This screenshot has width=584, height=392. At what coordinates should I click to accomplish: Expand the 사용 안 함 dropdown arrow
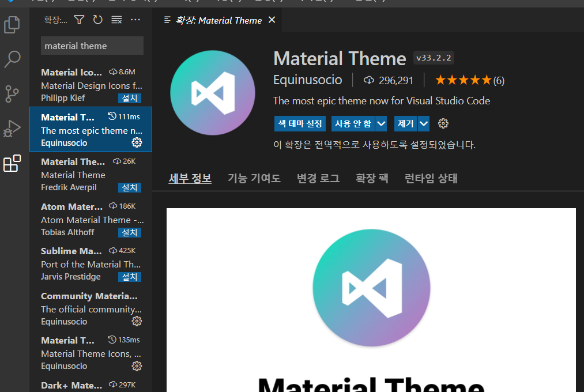tap(381, 123)
